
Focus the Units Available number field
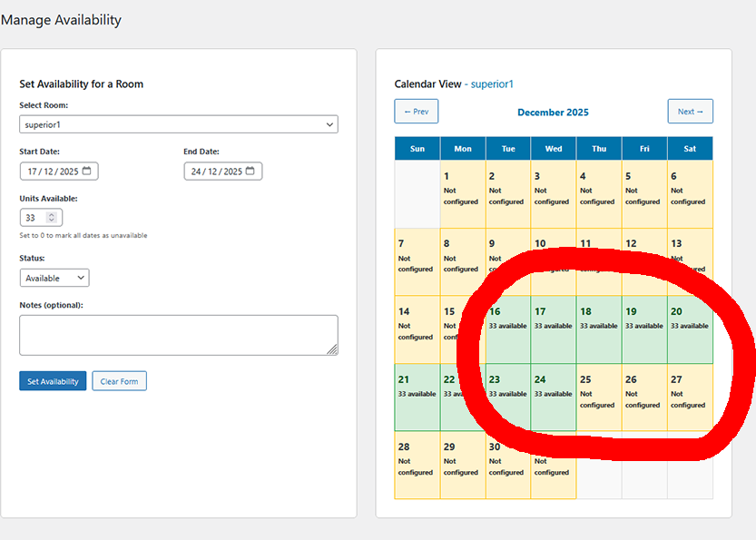(x=41, y=218)
